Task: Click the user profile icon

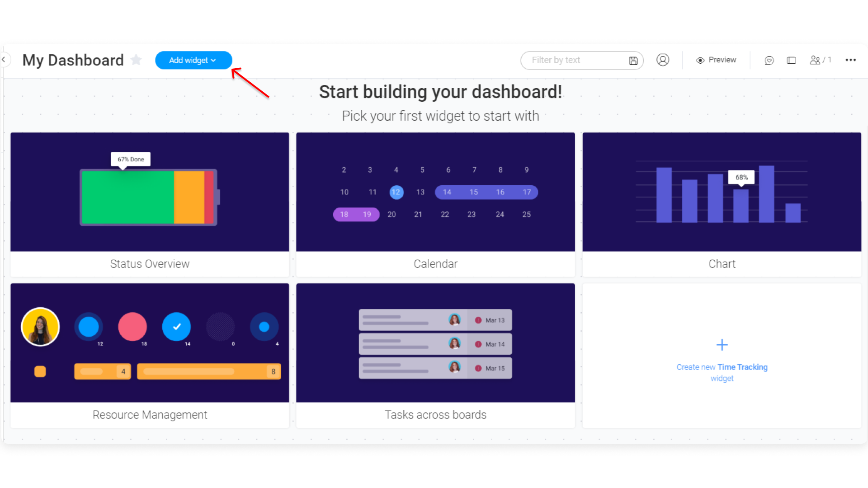Action: tap(662, 60)
